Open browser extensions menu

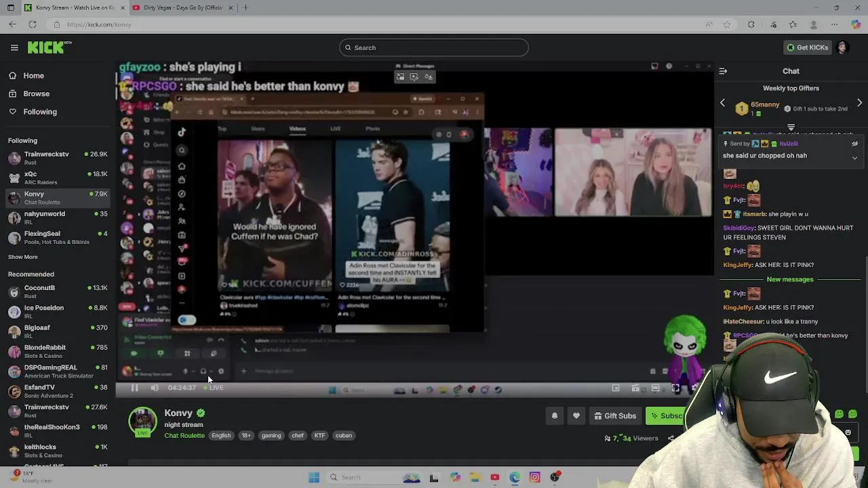point(751,24)
